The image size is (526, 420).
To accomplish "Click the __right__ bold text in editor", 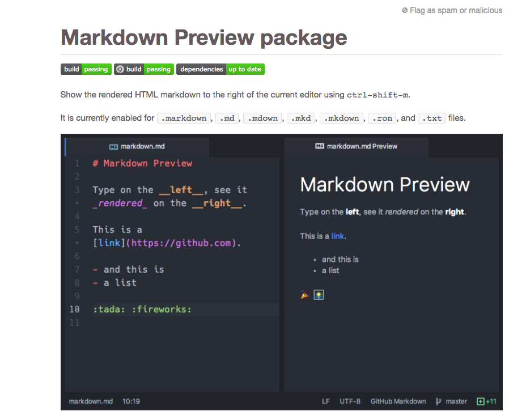I will click(x=217, y=203).
